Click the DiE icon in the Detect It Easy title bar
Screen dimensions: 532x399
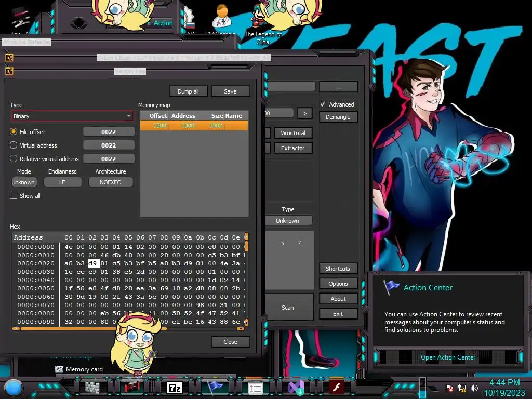tap(9, 58)
